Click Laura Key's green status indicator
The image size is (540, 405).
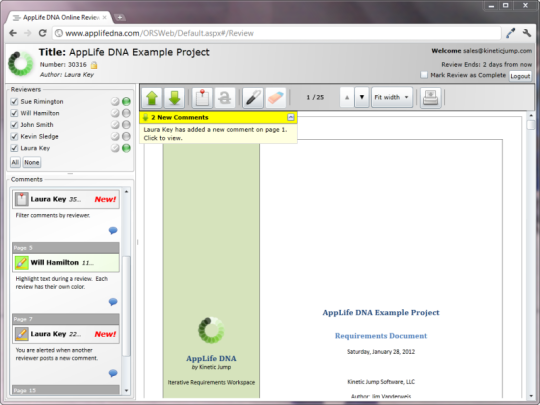126,148
